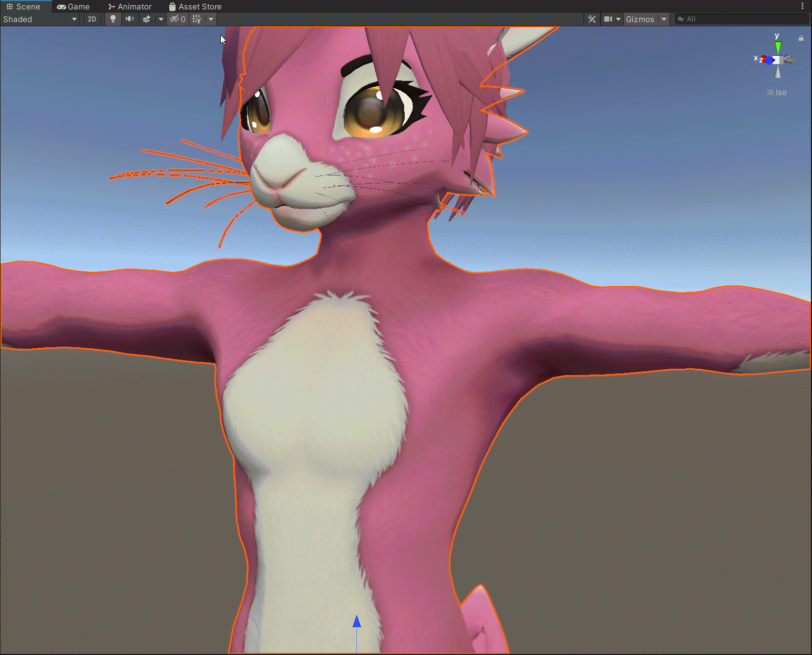Click the blue Z axis cone

click(769, 60)
